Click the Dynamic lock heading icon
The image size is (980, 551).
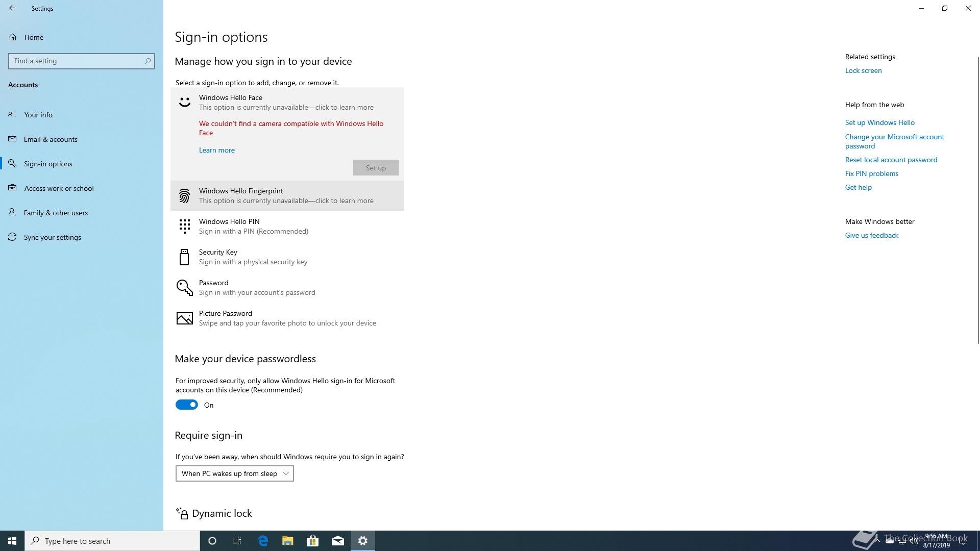[x=182, y=513]
